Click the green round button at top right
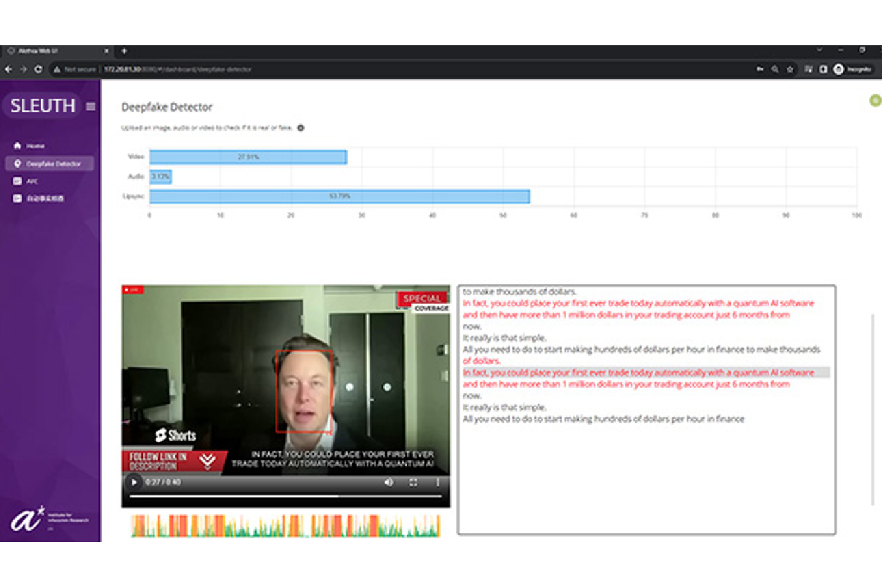 (875, 101)
